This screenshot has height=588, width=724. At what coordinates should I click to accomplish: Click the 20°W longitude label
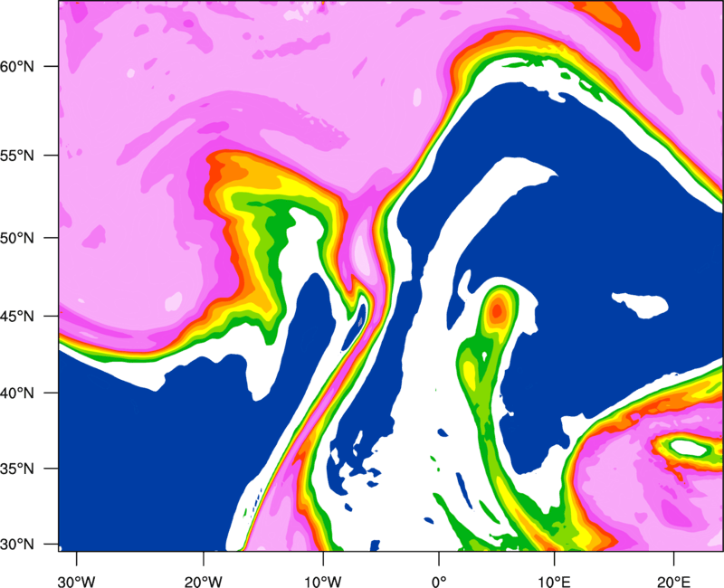pos(204,582)
